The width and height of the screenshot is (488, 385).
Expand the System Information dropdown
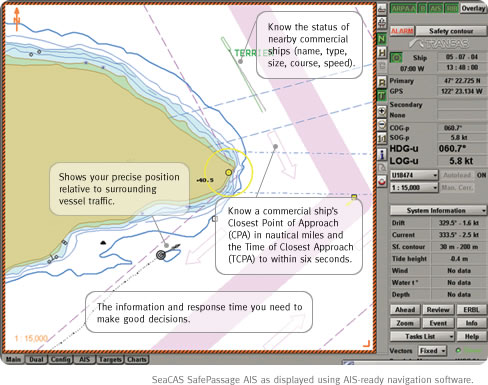pos(438,210)
